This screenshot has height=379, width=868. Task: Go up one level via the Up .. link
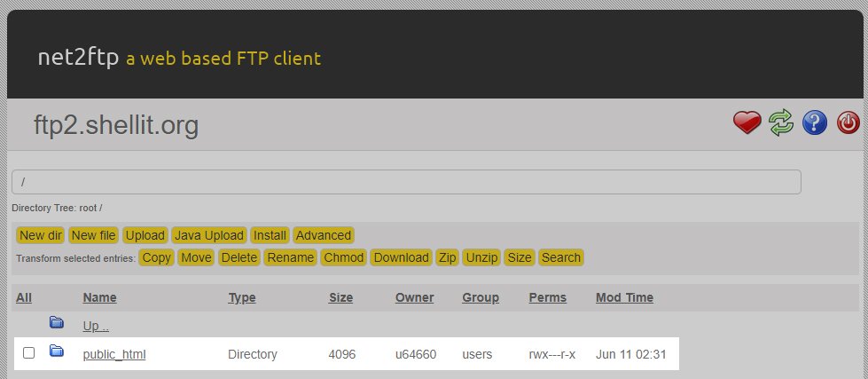[x=96, y=327]
